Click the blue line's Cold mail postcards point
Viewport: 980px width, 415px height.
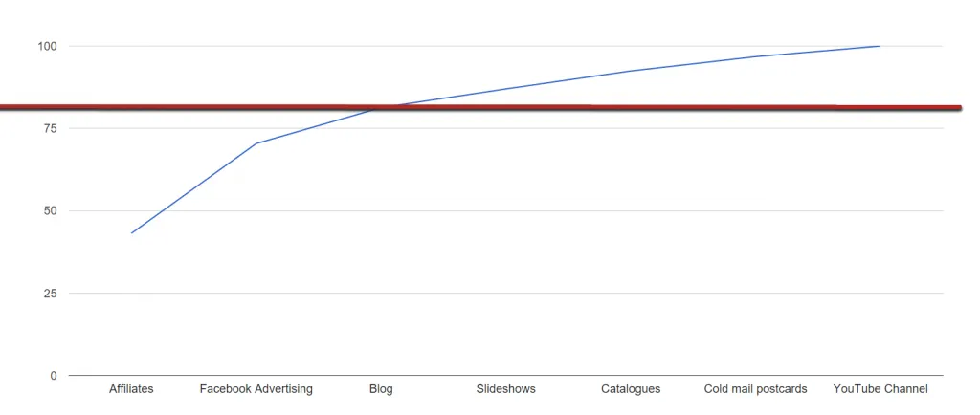[756, 56]
